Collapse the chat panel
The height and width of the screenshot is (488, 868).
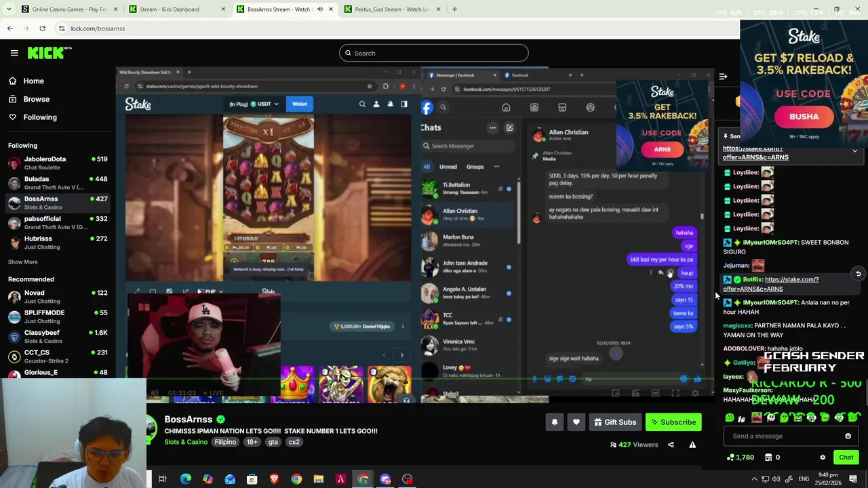[x=723, y=77]
